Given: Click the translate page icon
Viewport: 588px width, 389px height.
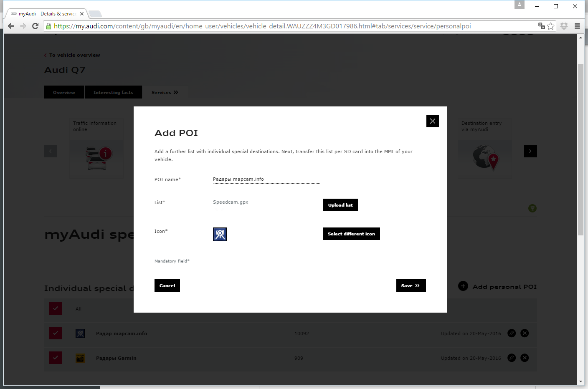Looking at the screenshot, I should [x=541, y=26].
